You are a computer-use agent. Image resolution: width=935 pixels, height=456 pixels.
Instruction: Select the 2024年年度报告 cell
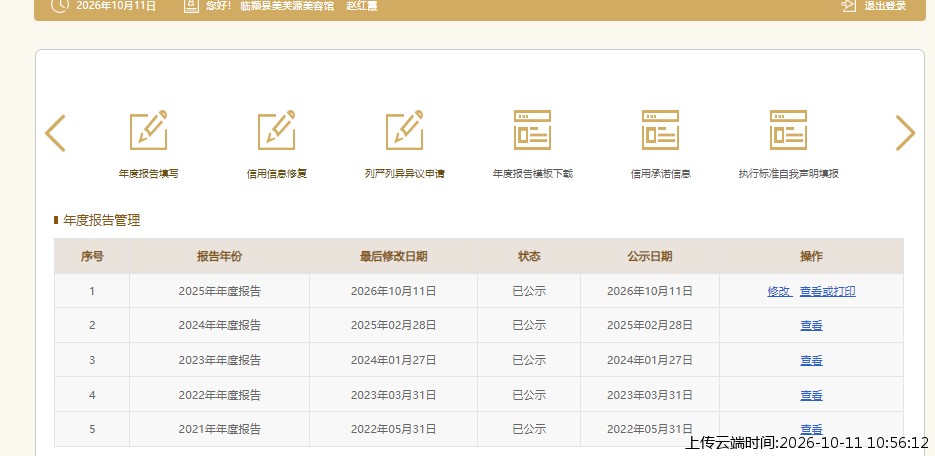click(x=219, y=325)
